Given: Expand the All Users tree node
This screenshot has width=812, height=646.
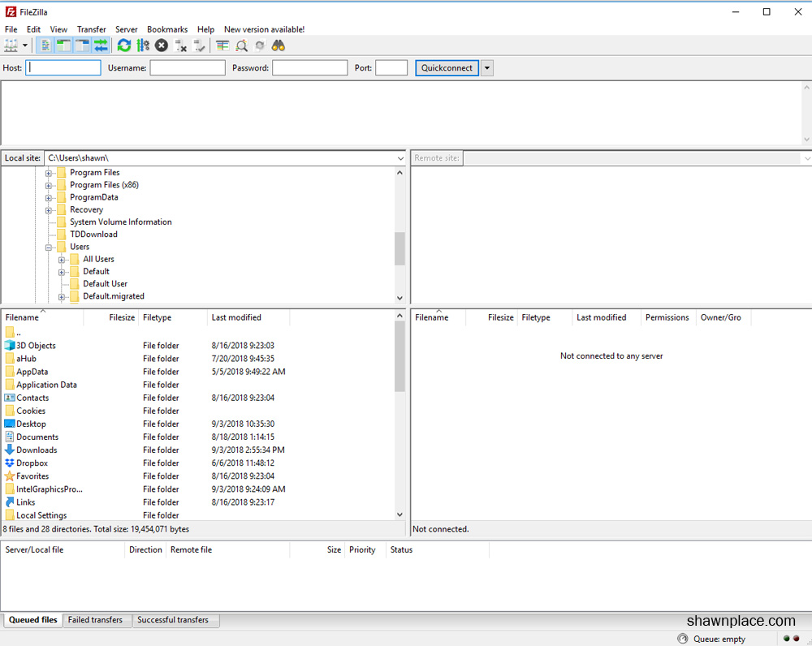Looking at the screenshot, I should coord(62,260).
